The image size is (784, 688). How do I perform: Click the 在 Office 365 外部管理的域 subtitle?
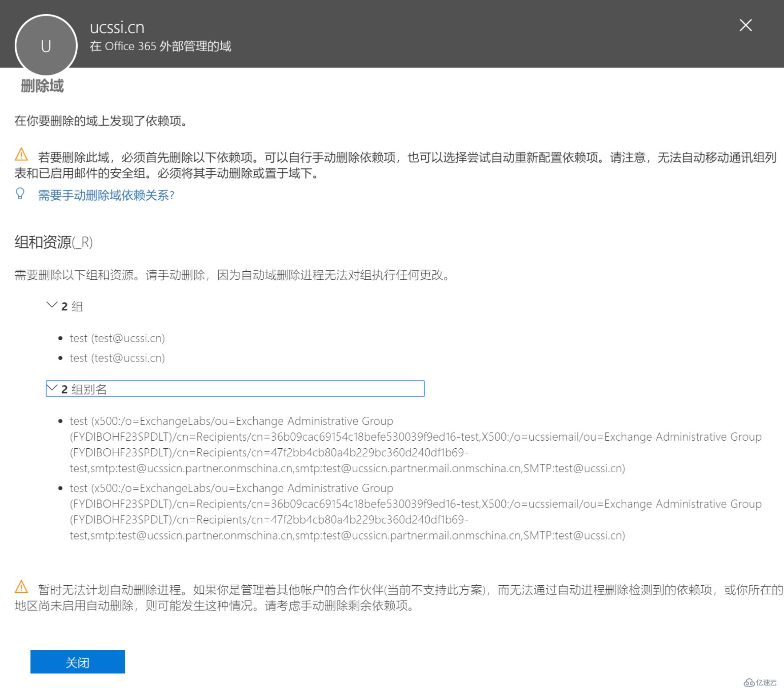point(160,46)
